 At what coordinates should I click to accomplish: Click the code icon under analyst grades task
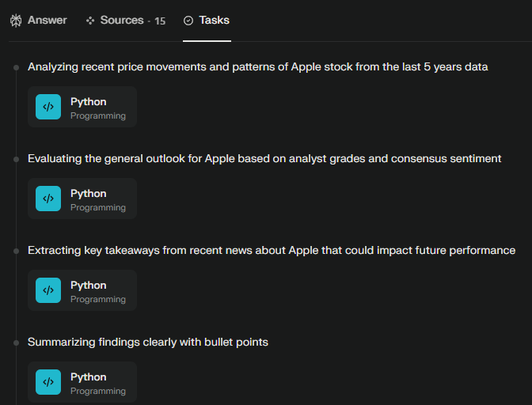(x=48, y=199)
